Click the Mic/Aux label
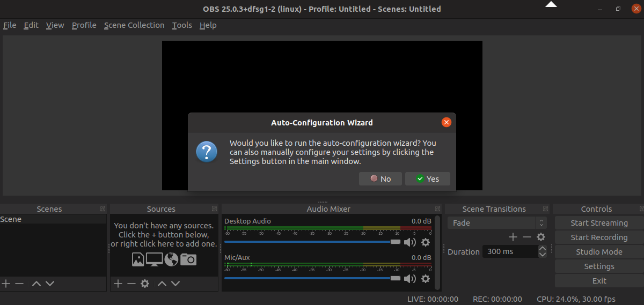 point(237,257)
